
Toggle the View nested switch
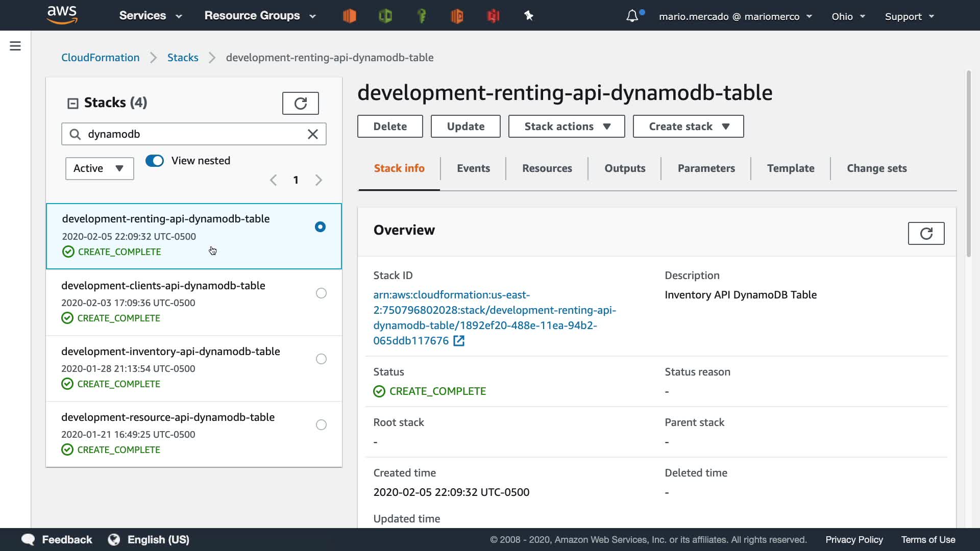[x=155, y=161]
